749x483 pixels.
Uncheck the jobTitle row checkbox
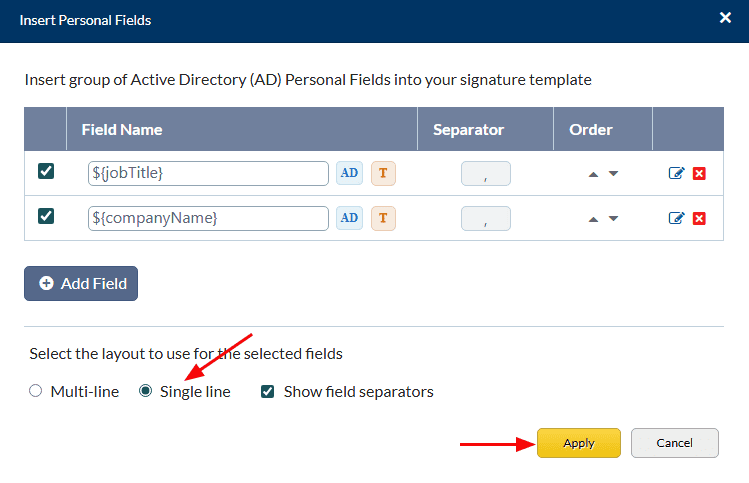tap(46, 171)
